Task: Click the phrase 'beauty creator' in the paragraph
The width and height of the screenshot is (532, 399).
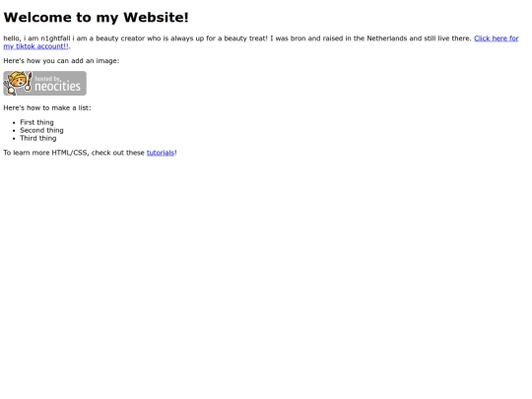Action: pyautogui.click(x=120, y=38)
